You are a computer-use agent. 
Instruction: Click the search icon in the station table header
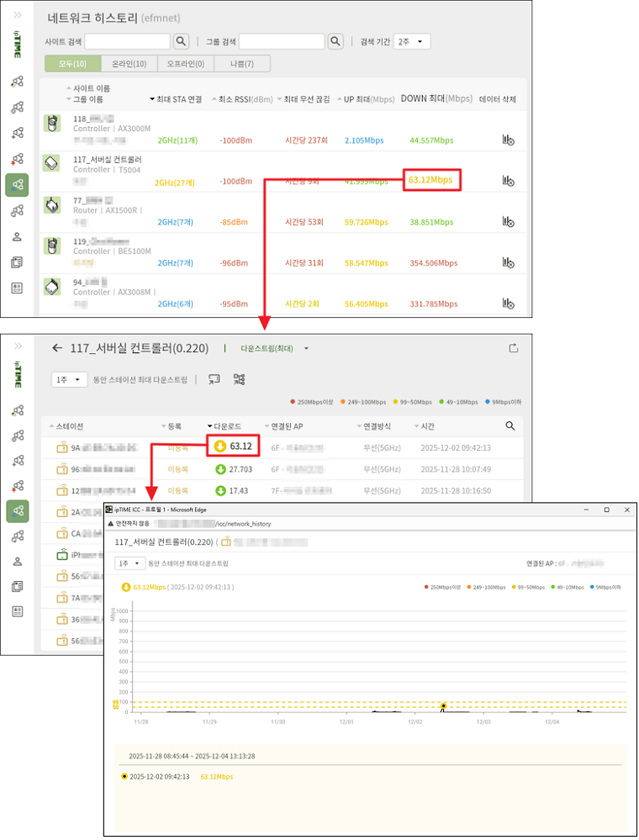click(x=510, y=426)
